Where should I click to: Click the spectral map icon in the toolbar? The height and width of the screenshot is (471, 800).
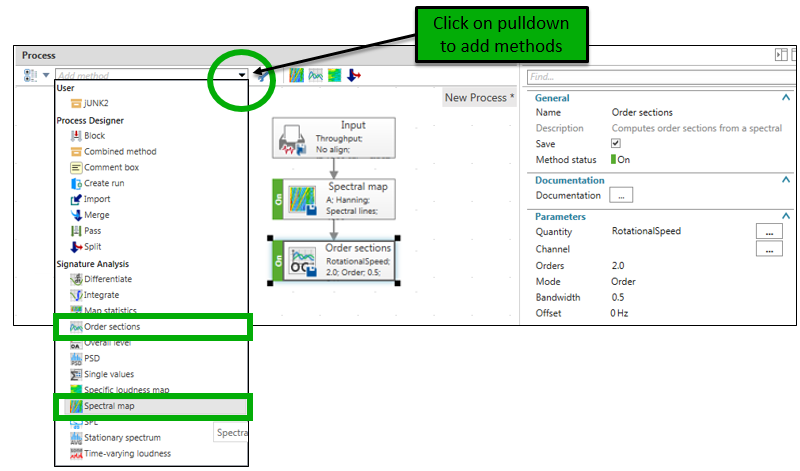point(297,75)
